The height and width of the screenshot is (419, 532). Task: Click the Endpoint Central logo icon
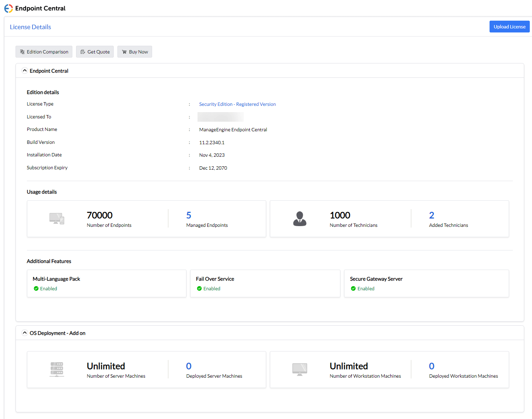pyautogui.click(x=8, y=8)
